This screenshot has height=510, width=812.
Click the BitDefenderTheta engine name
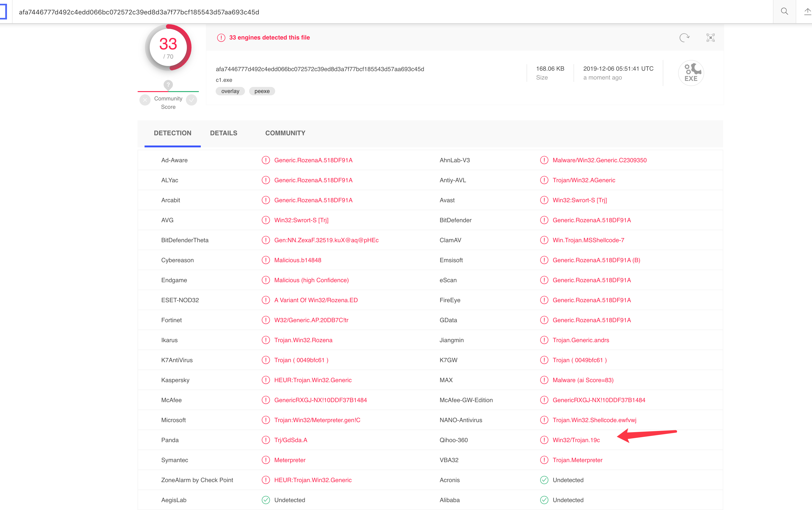pyautogui.click(x=185, y=240)
